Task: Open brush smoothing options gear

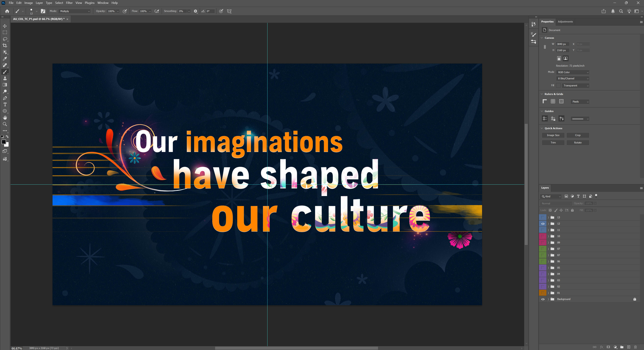Action: coord(195,11)
